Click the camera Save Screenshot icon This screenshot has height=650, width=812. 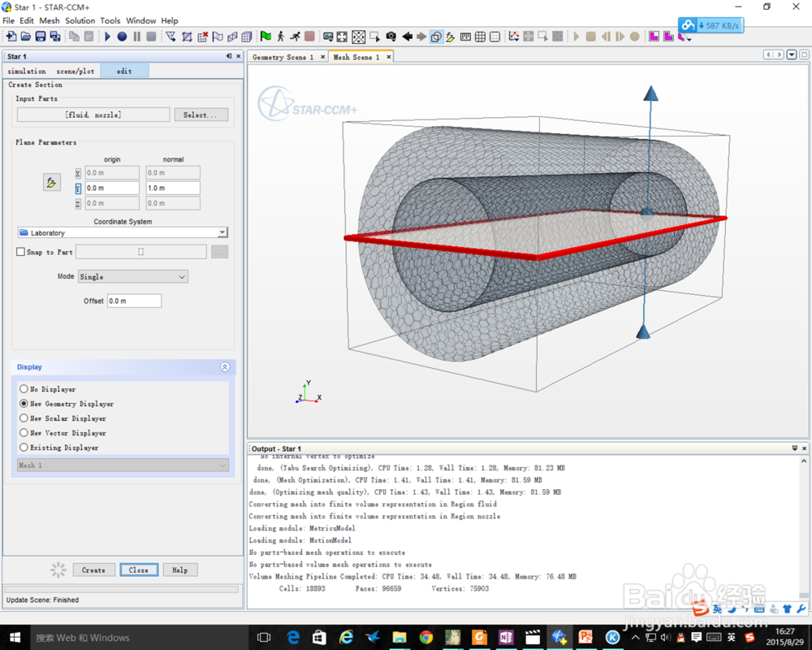[391, 37]
